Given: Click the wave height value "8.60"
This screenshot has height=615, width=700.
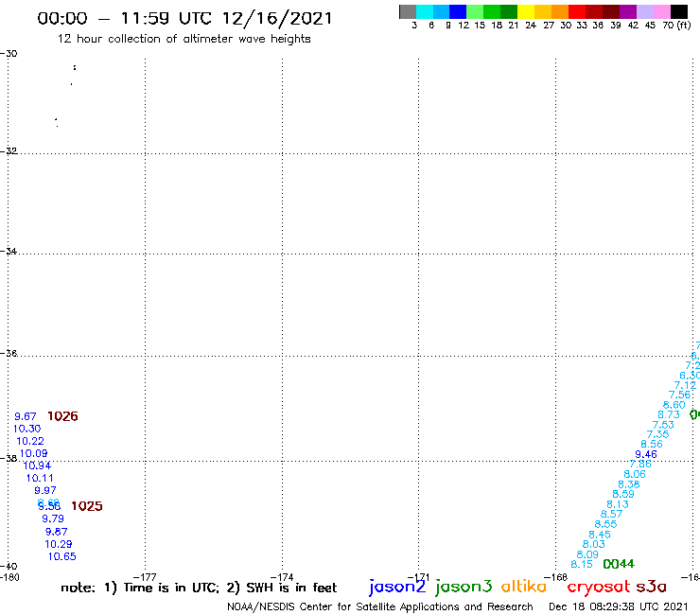Looking at the screenshot, I should click(674, 405).
